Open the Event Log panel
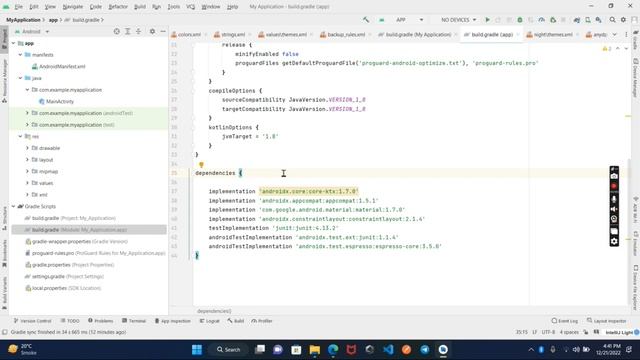The width and height of the screenshot is (640, 360). click(x=564, y=321)
